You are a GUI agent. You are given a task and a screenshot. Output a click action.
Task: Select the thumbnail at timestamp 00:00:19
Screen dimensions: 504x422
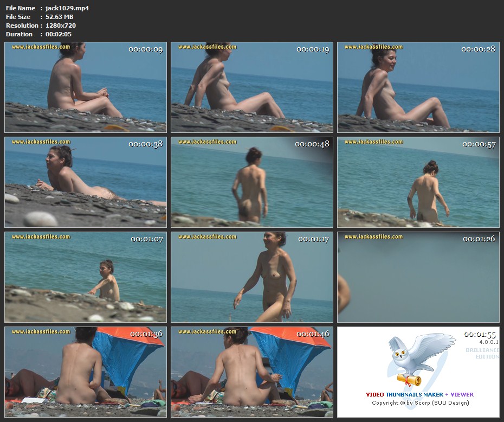pyautogui.click(x=252, y=87)
